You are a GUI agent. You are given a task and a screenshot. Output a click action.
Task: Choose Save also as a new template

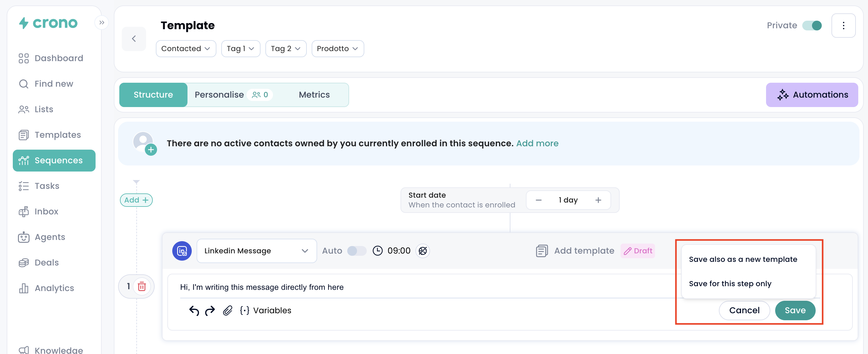click(743, 259)
